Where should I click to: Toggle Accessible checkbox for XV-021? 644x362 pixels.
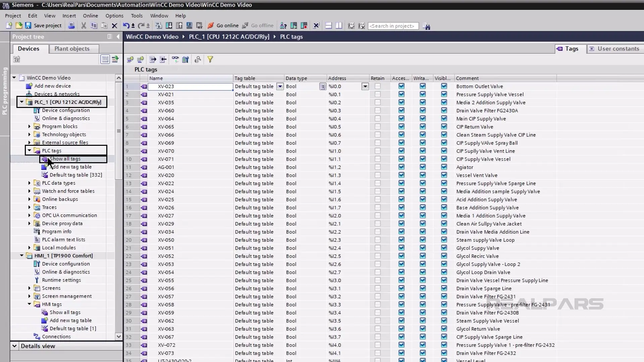401,94
